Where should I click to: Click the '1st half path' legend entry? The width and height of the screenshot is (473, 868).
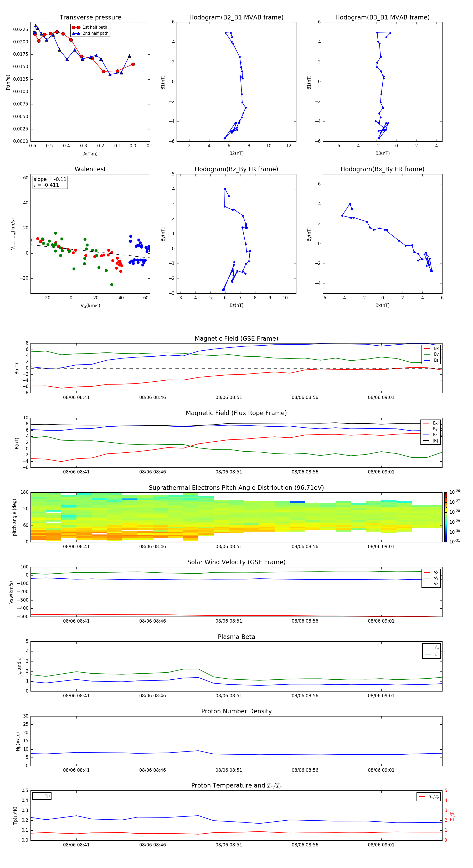(90, 27)
